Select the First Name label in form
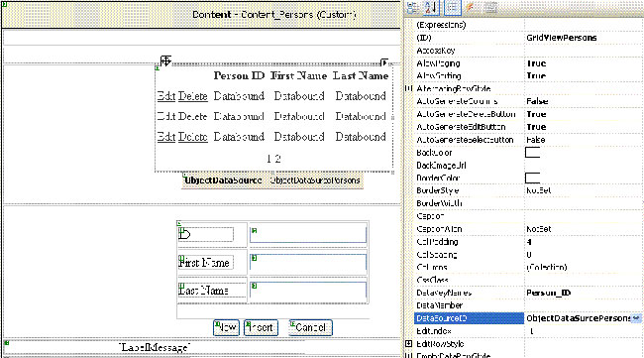Image resolution: width=644 pixels, height=358 pixels. (x=206, y=262)
